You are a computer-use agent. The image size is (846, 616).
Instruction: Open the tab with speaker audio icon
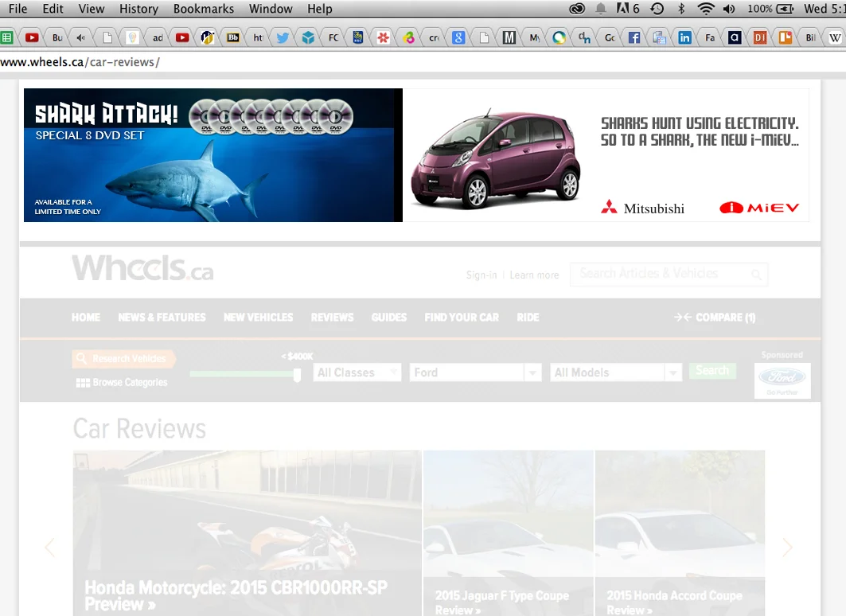pos(81,37)
